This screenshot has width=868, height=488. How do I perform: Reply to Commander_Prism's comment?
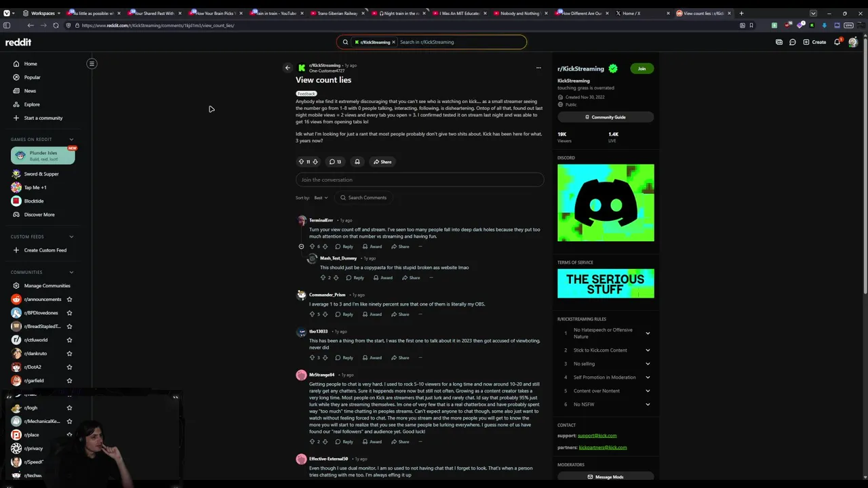(x=344, y=314)
